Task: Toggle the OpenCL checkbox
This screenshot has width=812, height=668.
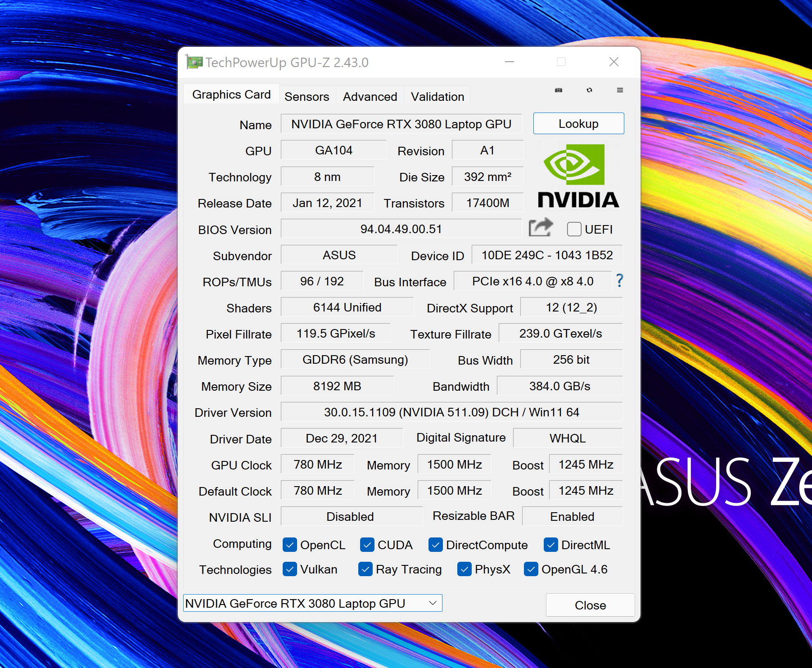Action: coord(290,545)
